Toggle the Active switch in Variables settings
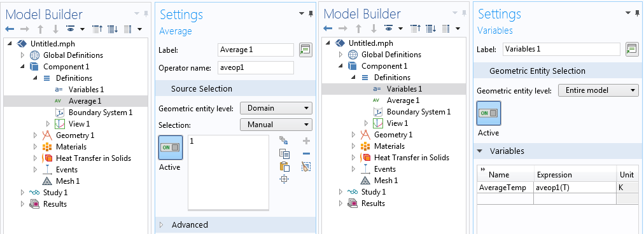Image resolution: width=644 pixels, height=234 pixels. (x=489, y=113)
